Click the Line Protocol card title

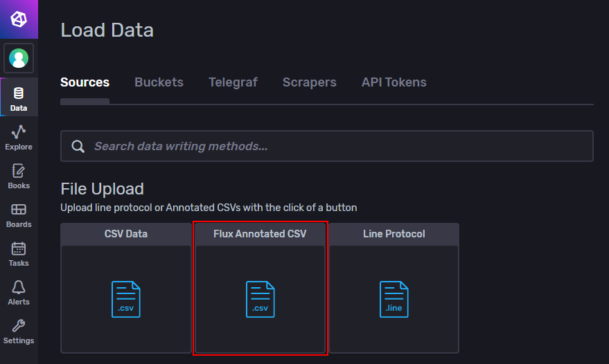point(394,234)
